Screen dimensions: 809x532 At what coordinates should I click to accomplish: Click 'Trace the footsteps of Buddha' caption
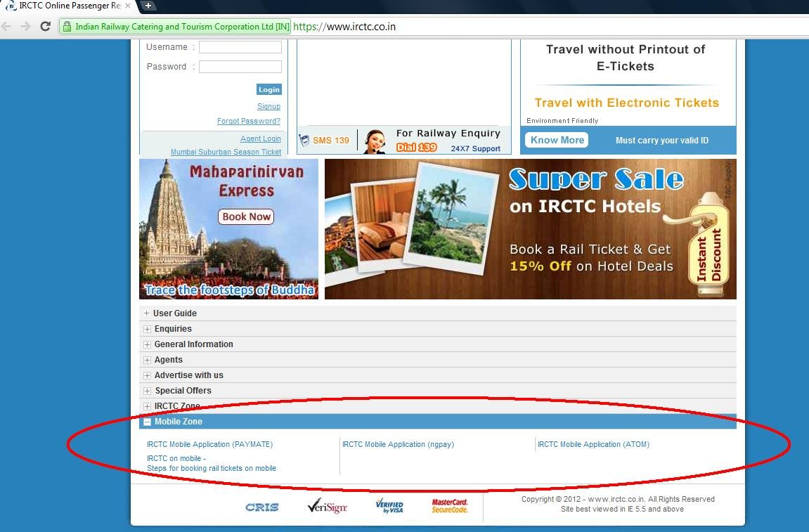click(x=229, y=290)
